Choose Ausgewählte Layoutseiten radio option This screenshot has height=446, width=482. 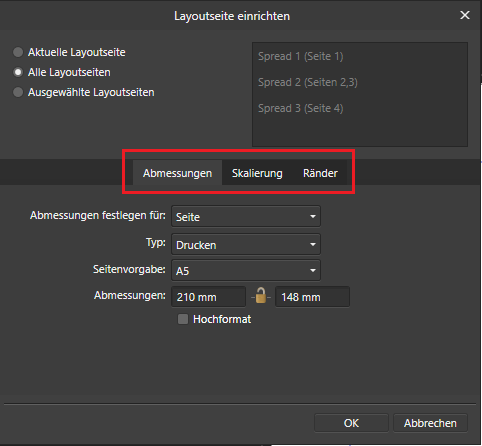pyautogui.click(x=18, y=92)
